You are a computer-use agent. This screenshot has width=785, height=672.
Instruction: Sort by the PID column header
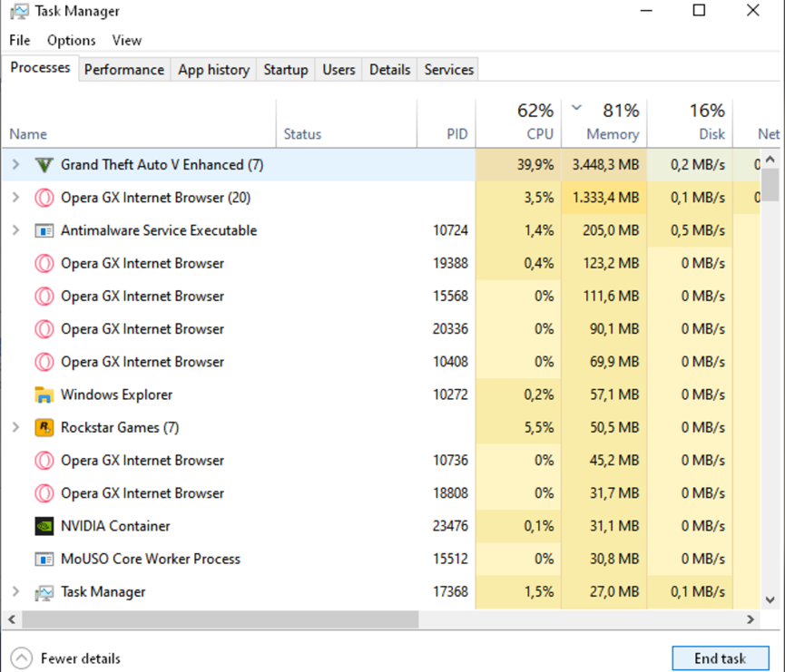click(x=446, y=123)
